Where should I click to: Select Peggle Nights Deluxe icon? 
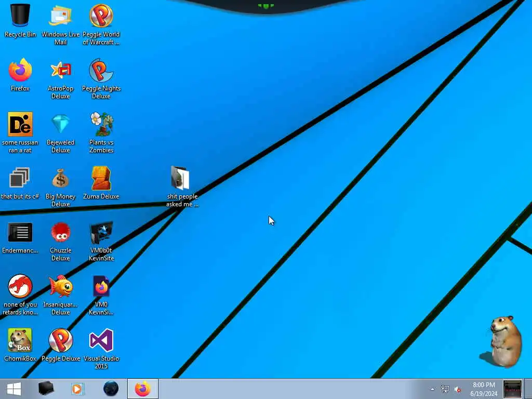101,79
